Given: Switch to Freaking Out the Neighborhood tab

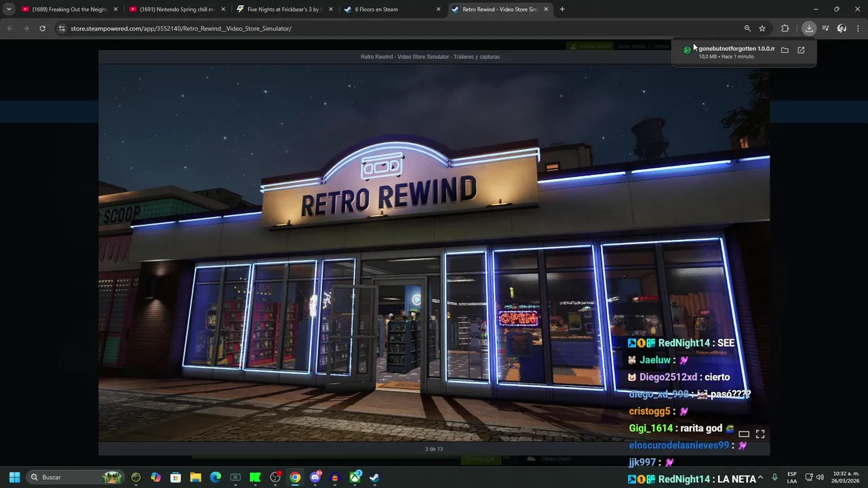Looking at the screenshot, I should (x=70, y=9).
